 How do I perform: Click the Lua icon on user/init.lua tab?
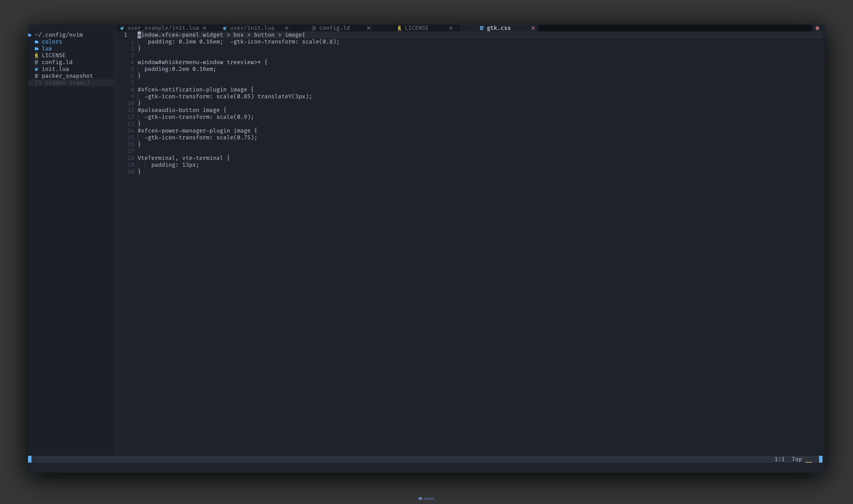(225, 28)
